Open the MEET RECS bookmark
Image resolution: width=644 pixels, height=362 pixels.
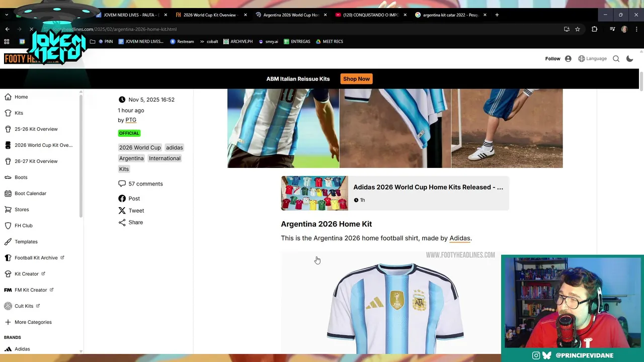(x=330, y=42)
